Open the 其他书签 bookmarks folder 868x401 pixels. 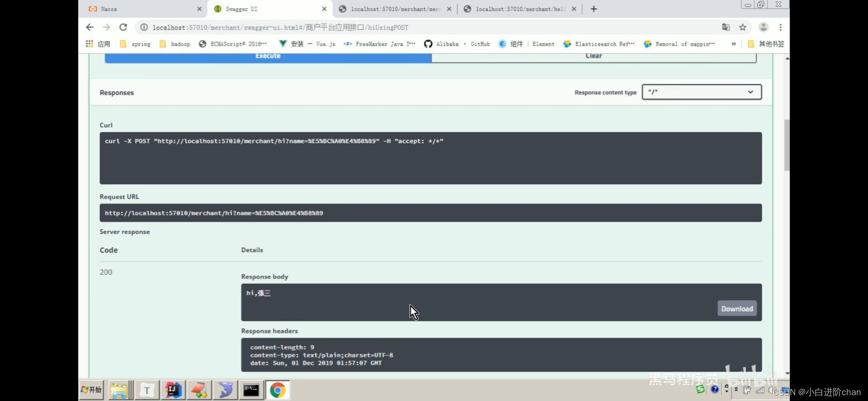[766, 44]
